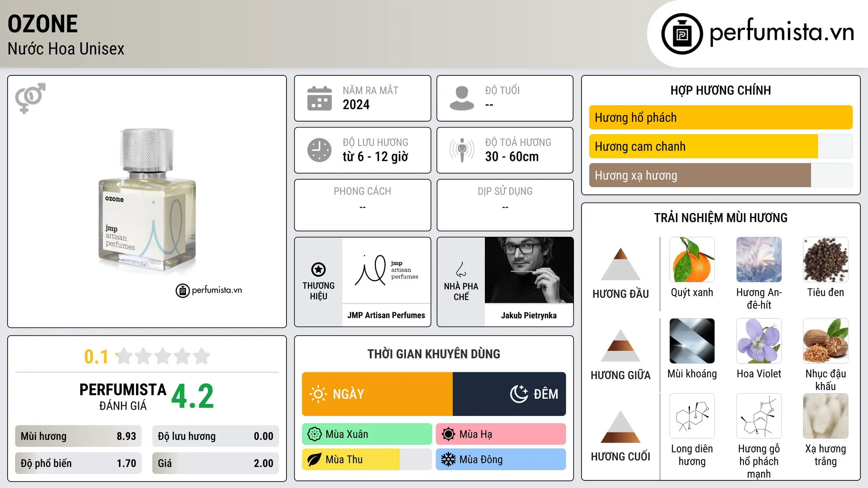
Task: Select the Mùa Hạ season bar
Action: point(501,434)
